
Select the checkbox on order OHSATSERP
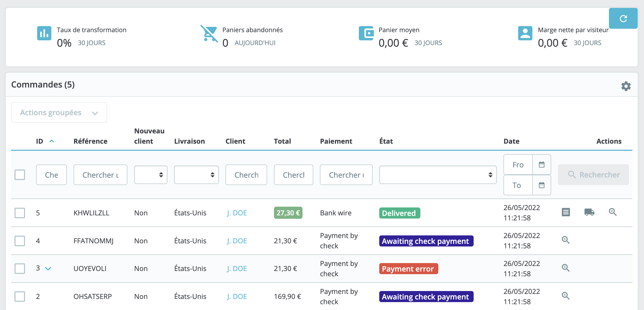click(x=20, y=296)
